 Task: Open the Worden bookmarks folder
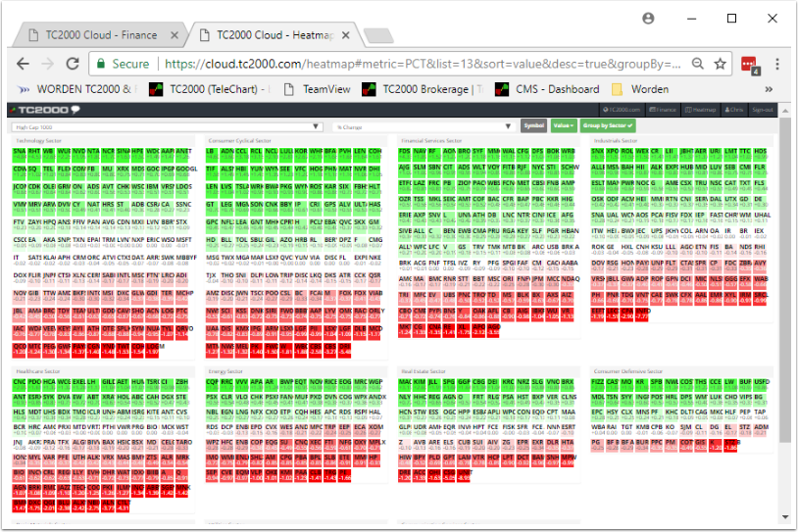(x=640, y=89)
